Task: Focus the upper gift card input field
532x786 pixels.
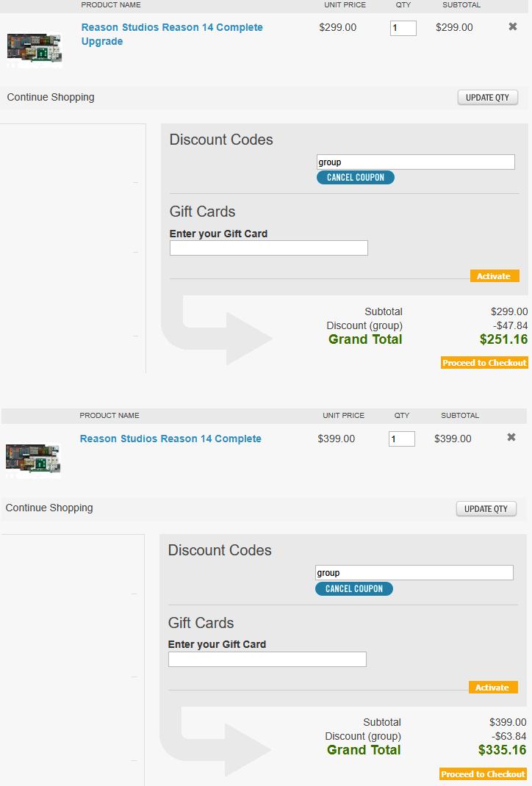Action: pos(269,248)
